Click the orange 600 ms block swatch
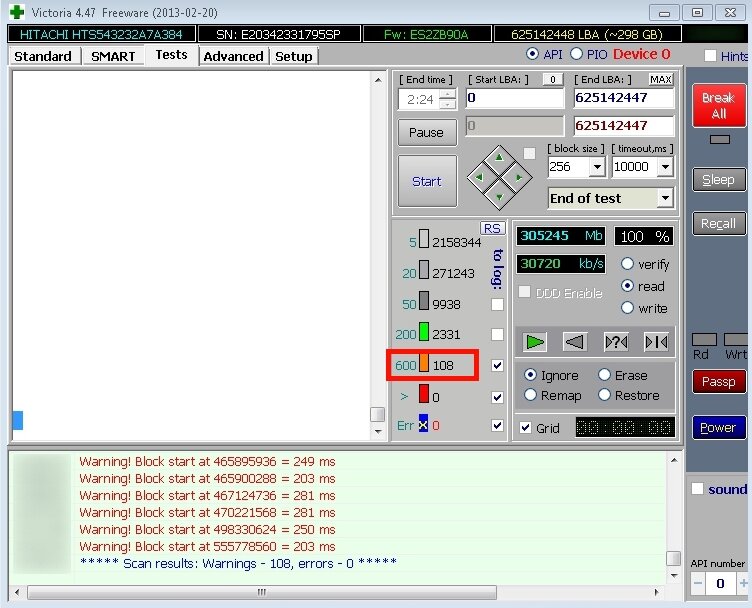The image size is (752, 608). [423, 362]
